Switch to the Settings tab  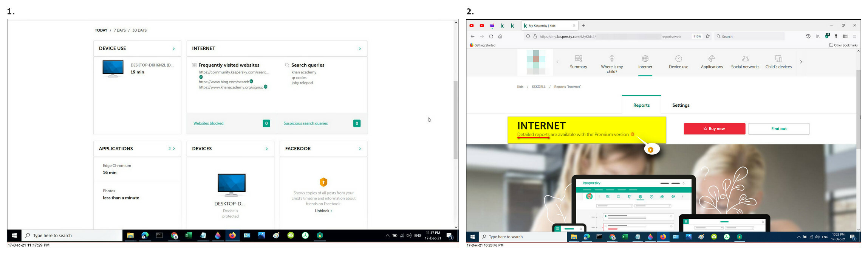pyautogui.click(x=681, y=105)
